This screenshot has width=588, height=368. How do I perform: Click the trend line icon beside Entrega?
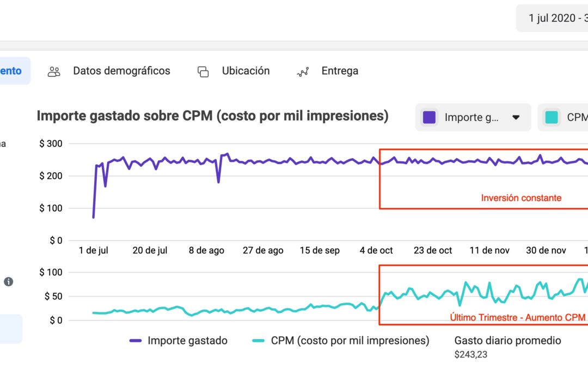pyautogui.click(x=303, y=71)
